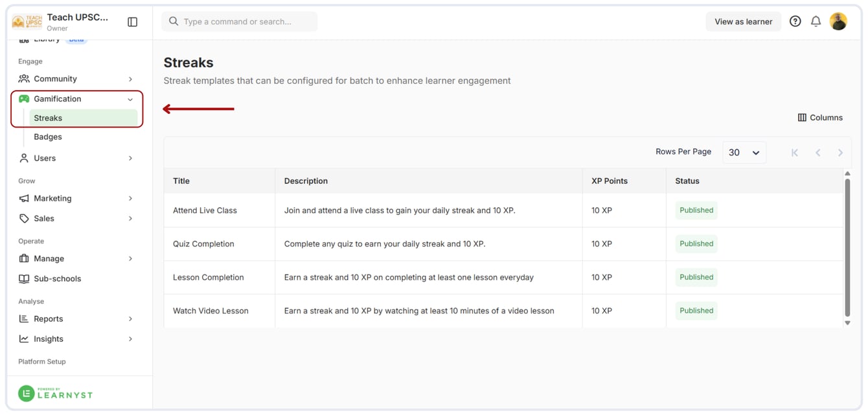Click the Columns grid icon

(802, 118)
